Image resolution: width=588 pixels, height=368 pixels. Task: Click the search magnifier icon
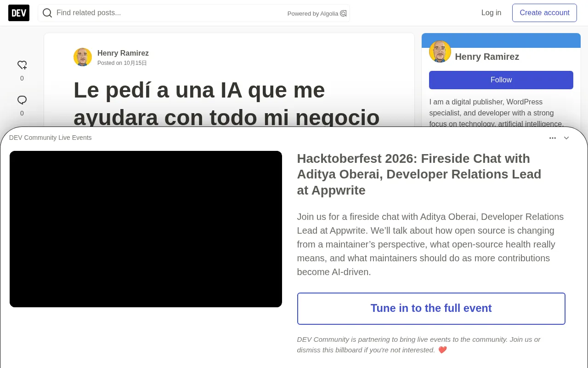pyautogui.click(x=47, y=13)
